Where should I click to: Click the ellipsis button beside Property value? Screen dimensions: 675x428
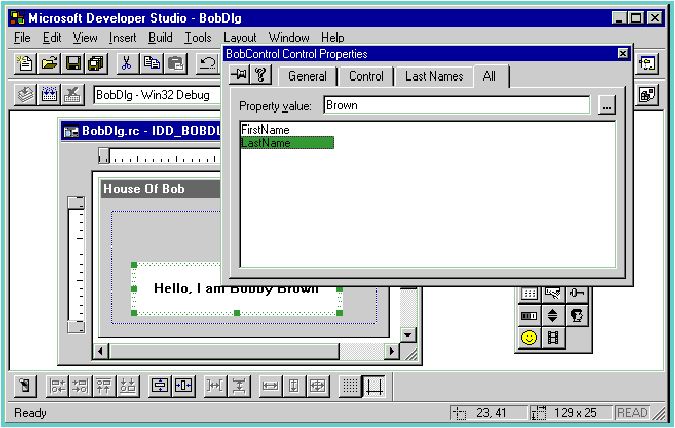606,105
